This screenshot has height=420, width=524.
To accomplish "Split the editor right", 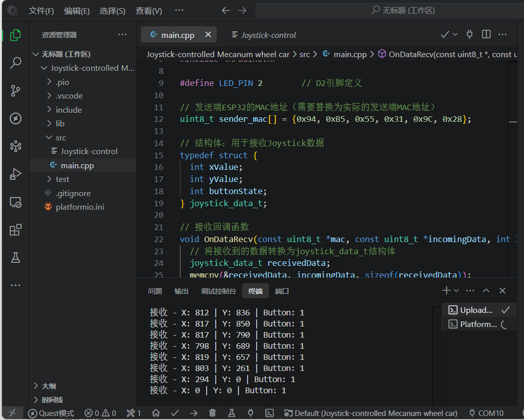I will 486,34.
